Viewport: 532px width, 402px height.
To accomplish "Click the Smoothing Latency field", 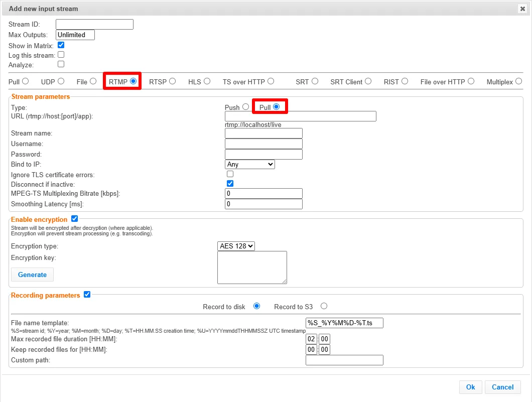I will coord(263,204).
